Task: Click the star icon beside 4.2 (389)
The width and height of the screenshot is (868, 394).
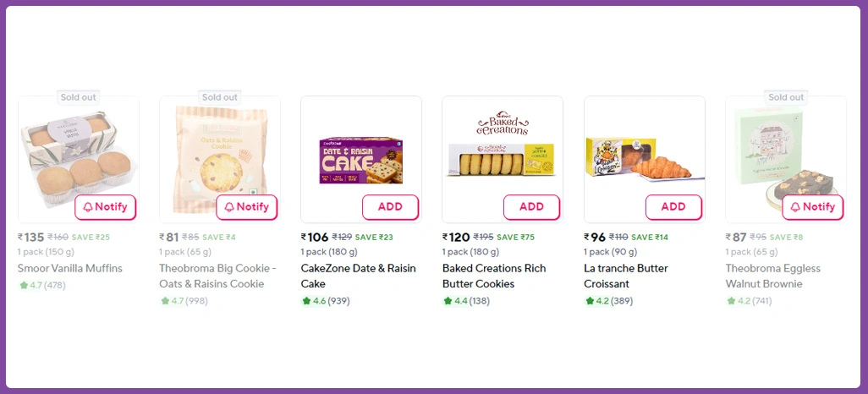Action: point(590,301)
